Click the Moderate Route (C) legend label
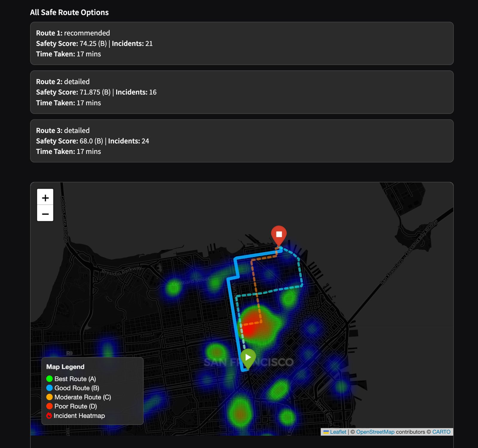The width and height of the screenshot is (478, 448). (x=83, y=397)
